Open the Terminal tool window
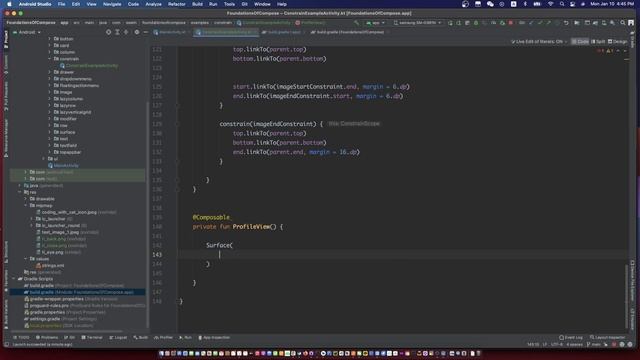640x360 pixels. pos(92,338)
